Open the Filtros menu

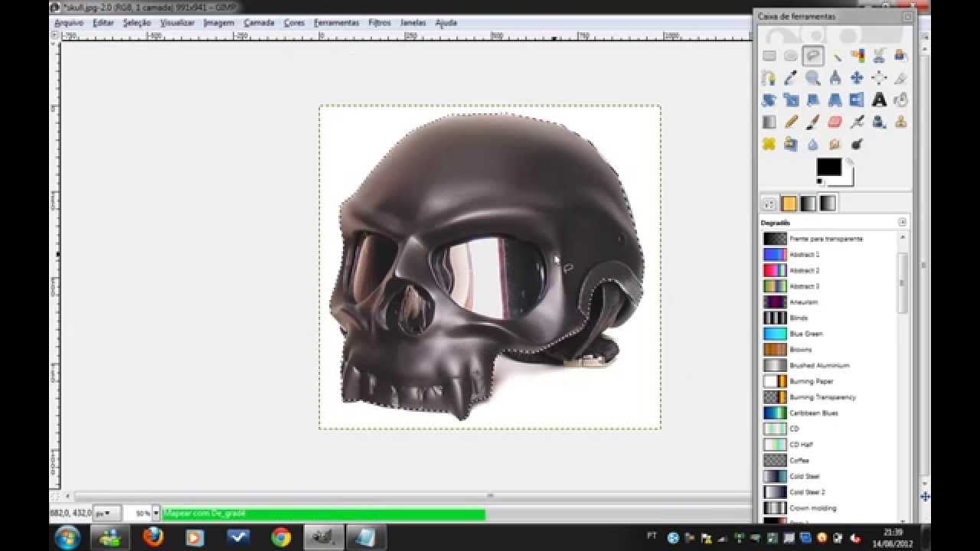(380, 23)
